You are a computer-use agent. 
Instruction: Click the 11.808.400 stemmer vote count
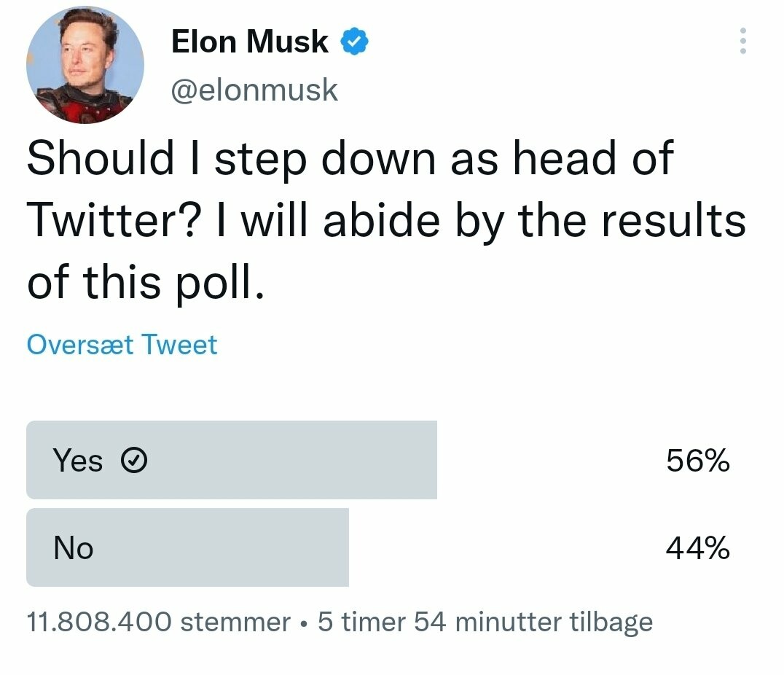pyautogui.click(x=158, y=622)
